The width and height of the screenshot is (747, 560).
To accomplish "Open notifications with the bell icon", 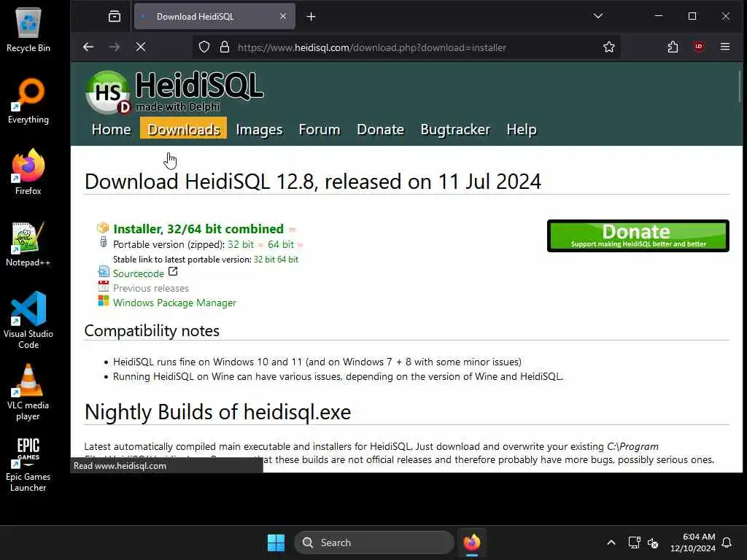I will pyautogui.click(x=727, y=542).
